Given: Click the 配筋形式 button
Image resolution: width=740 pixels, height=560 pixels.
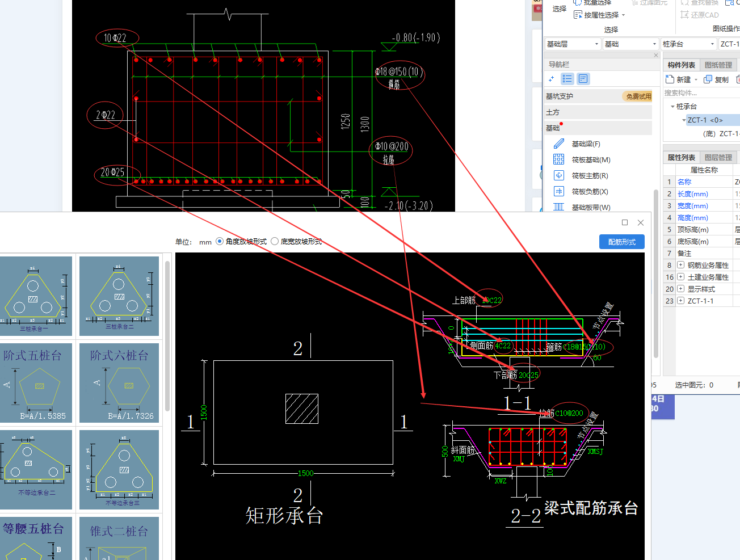Looking at the screenshot, I should pos(622,242).
